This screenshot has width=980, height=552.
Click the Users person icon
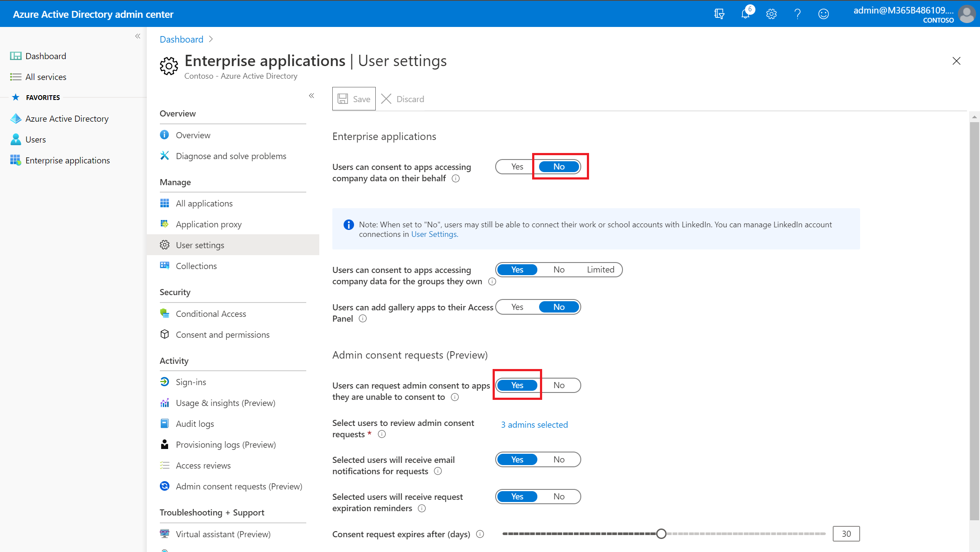[x=16, y=140]
